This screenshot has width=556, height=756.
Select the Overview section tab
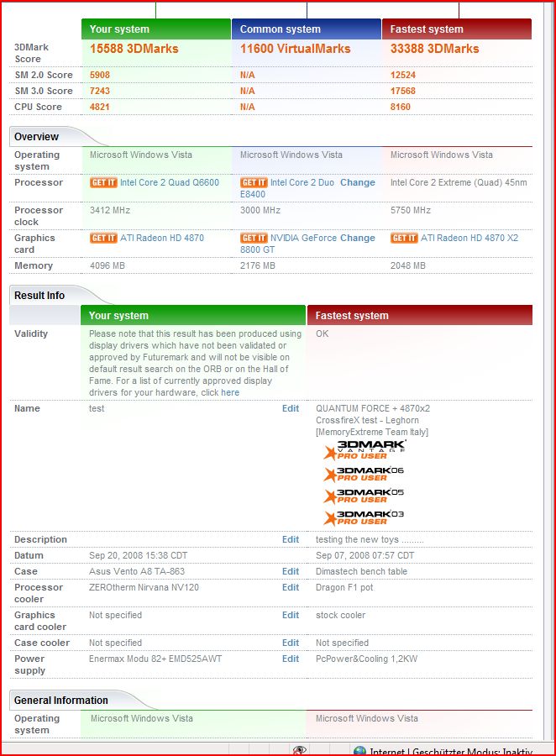tap(37, 137)
